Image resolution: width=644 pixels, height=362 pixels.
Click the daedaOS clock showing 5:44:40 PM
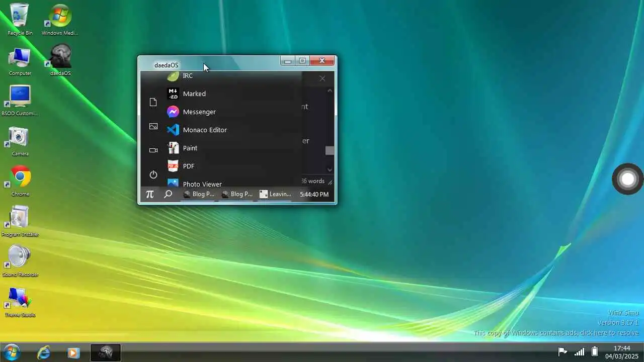314,194
